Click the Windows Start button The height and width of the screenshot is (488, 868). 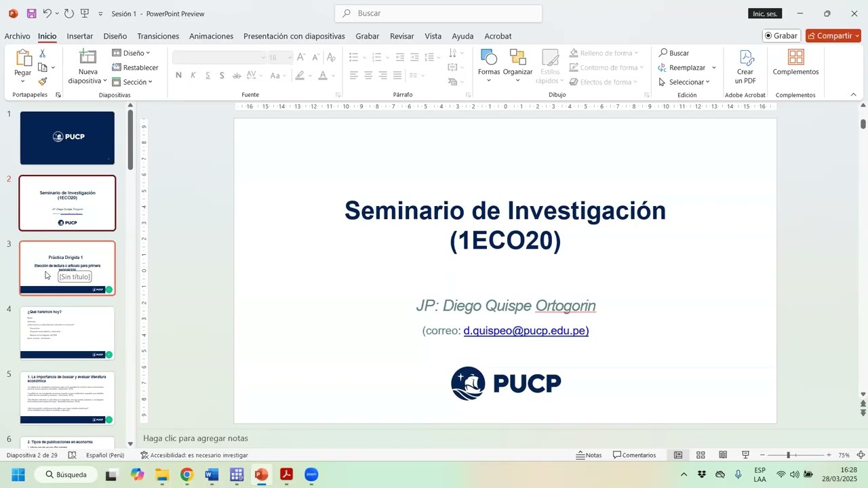click(x=18, y=474)
